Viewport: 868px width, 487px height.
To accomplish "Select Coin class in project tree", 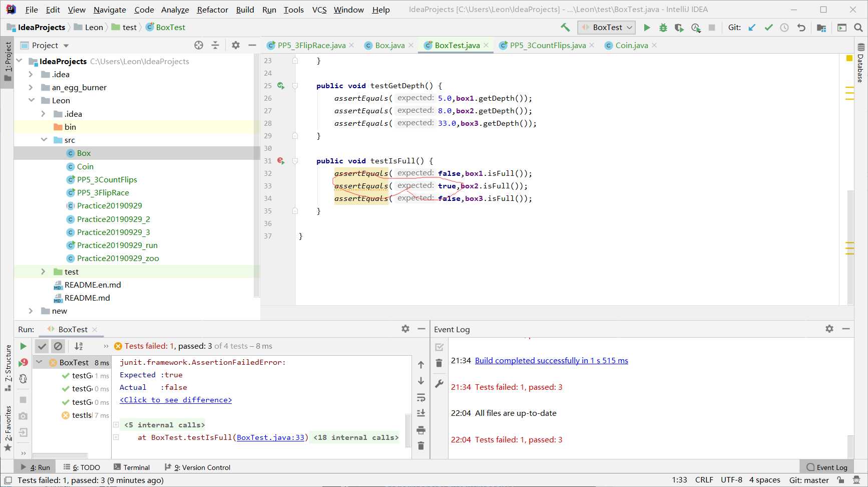I will (85, 166).
